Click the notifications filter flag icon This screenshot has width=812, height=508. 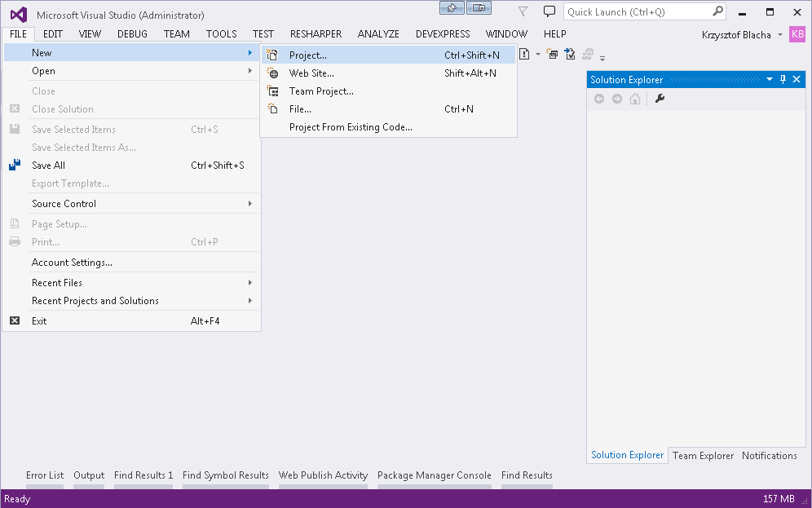(x=523, y=11)
